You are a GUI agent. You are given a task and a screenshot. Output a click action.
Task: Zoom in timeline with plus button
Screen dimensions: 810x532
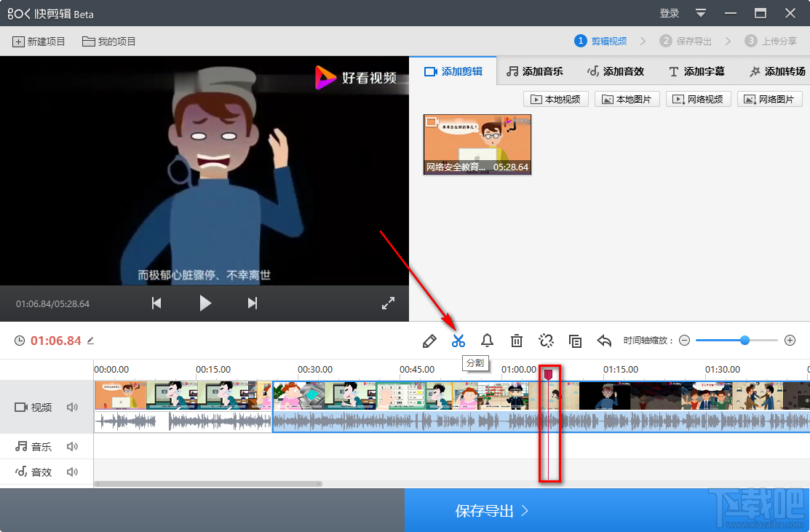[x=790, y=341]
